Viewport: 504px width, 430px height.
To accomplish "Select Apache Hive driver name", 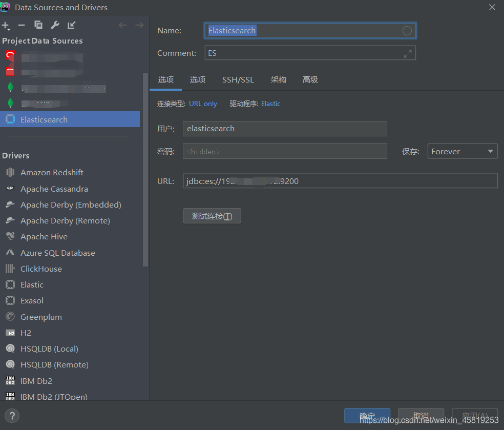I will [44, 236].
